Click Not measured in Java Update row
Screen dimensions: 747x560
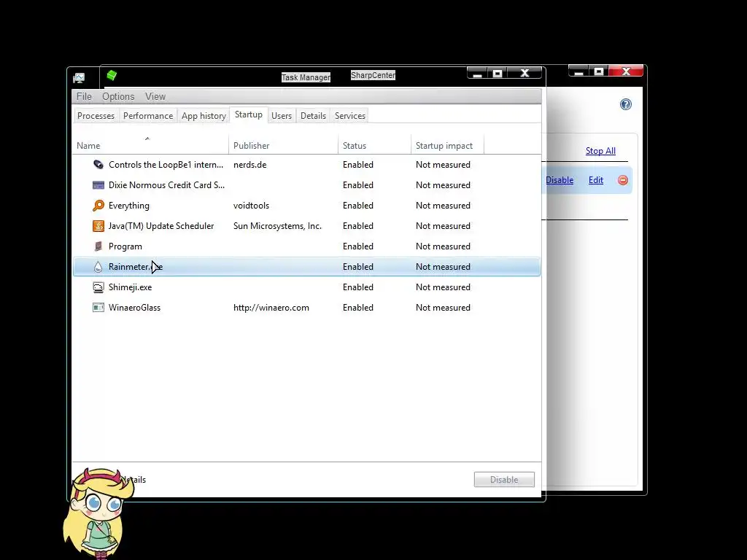coord(443,226)
